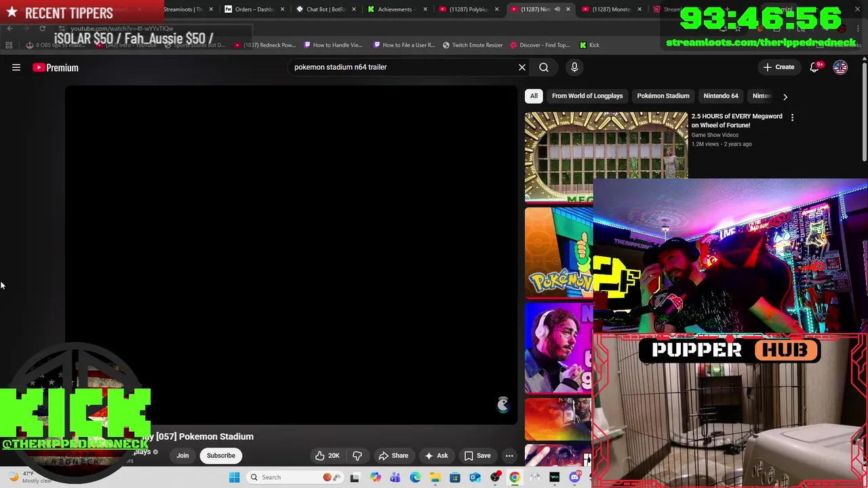Run search with the magnifier button
Viewport: 868px width, 488px height.
tap(544, 67)
